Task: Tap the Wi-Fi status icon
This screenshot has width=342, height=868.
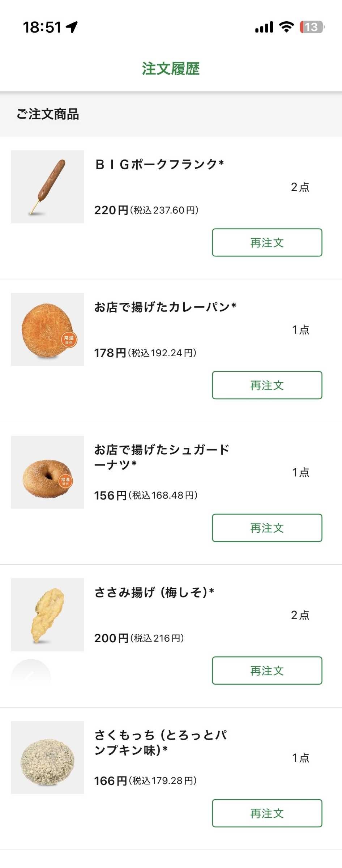Action: click(x=286, y=27)
